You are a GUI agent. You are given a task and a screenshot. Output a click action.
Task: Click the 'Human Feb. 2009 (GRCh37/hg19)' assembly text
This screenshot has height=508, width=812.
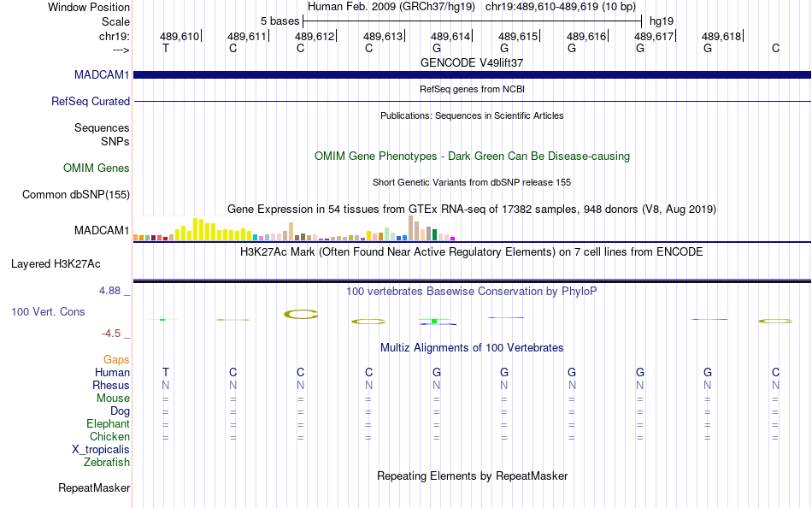pyautogui.click(x=391, y=7)
